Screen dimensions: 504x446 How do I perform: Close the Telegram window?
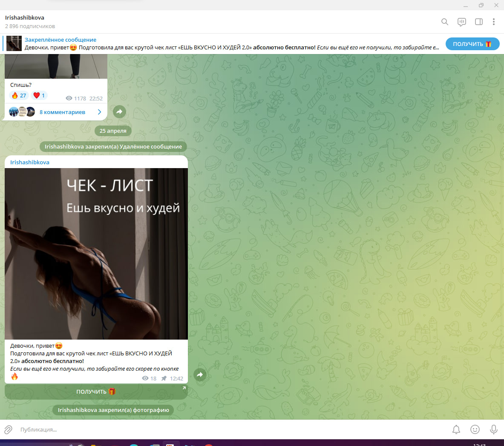pyautogui.click(x=496, y=6)
